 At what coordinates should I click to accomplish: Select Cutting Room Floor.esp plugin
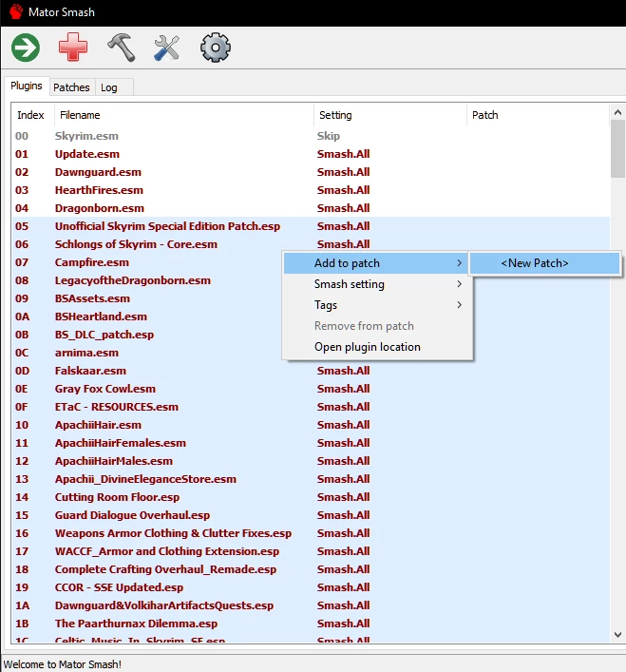(312, 497)
